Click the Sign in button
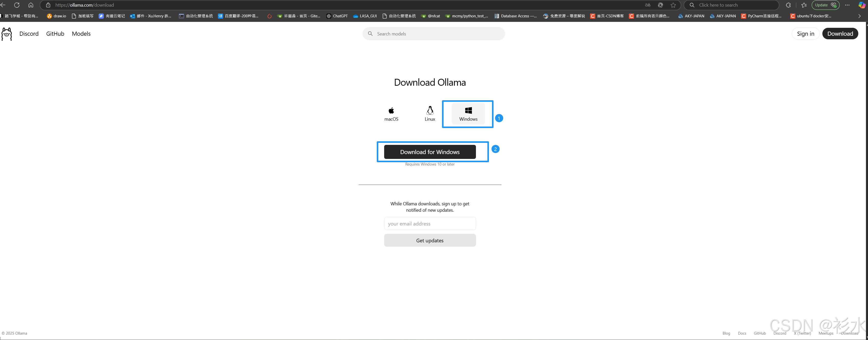This screenshot has width=868, height=340. coord(805,34)
